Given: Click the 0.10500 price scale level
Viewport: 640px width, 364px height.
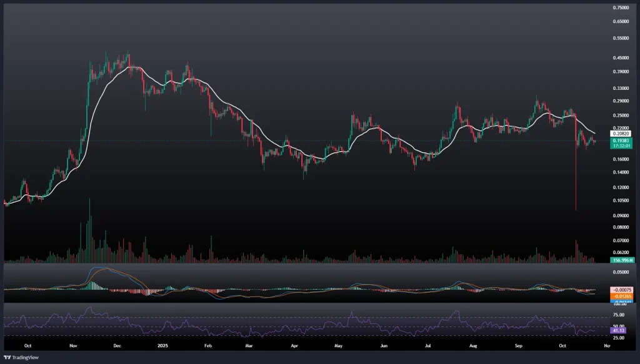Looking at the screenshot, I should coord(621,201).
